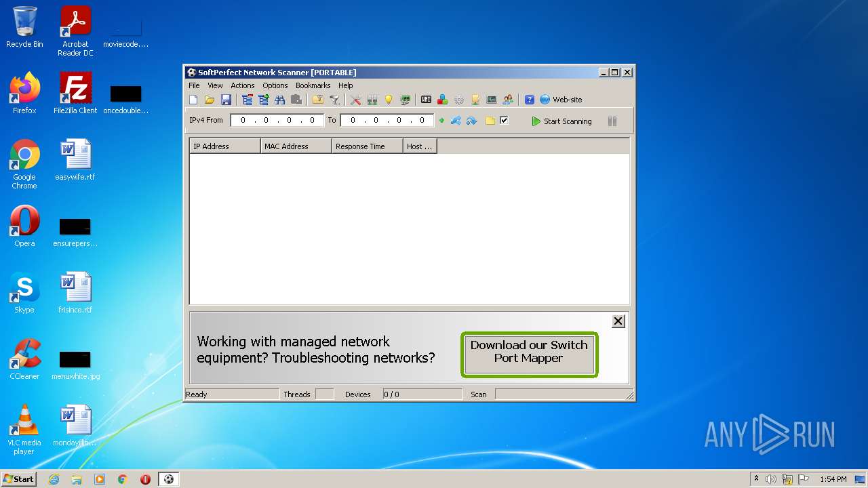This screenshot has height=488, width=868.
Task: Click the tree icon with green plus
Action: [263, 100]
